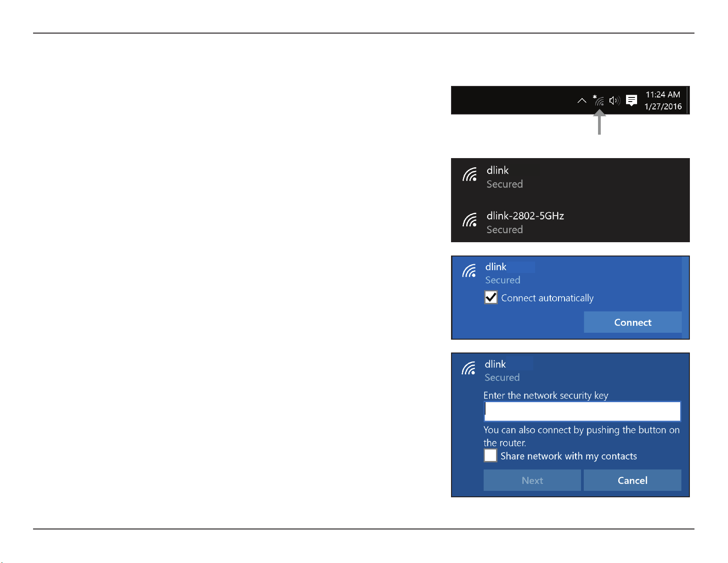Screen dimensions: 728x563
Task: Enable Share network with my contacts
Action: click(x=491, y=455)
